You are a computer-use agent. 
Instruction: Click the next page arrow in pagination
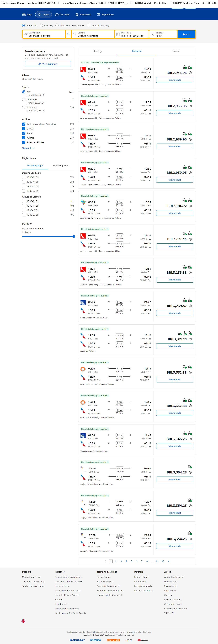(169, 561)
